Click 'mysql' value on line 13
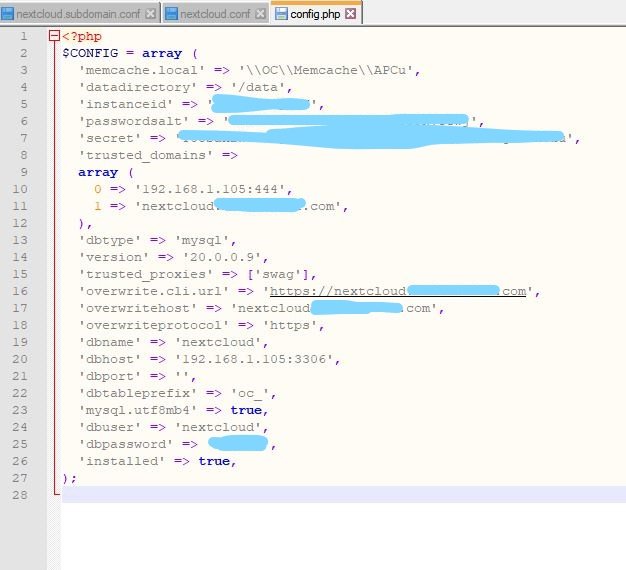The width and height of the screenshot is (626, 570). pyautogui.click(x=202, y=240)
